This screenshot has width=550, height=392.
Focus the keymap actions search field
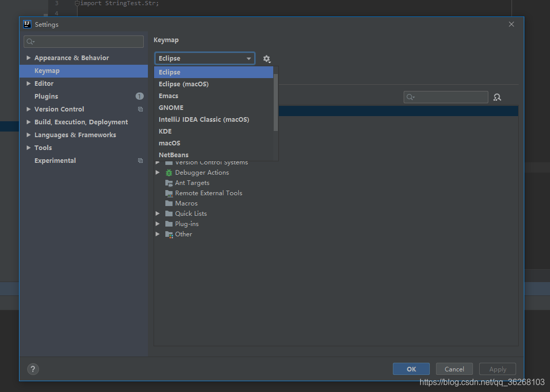[446, 97]
